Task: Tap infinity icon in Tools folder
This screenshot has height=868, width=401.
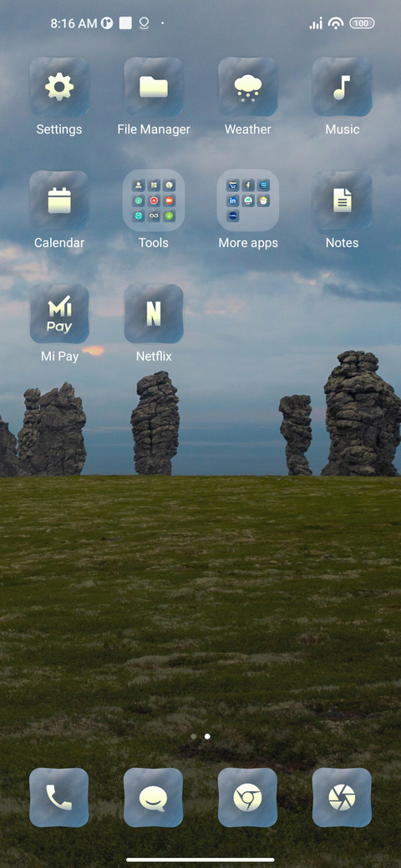Action: click(x=154, y=215)
